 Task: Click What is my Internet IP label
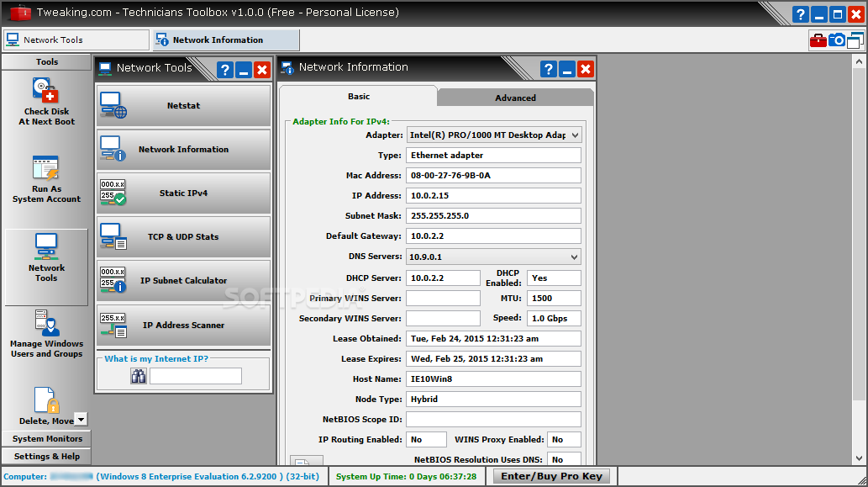tap(156, 358)
